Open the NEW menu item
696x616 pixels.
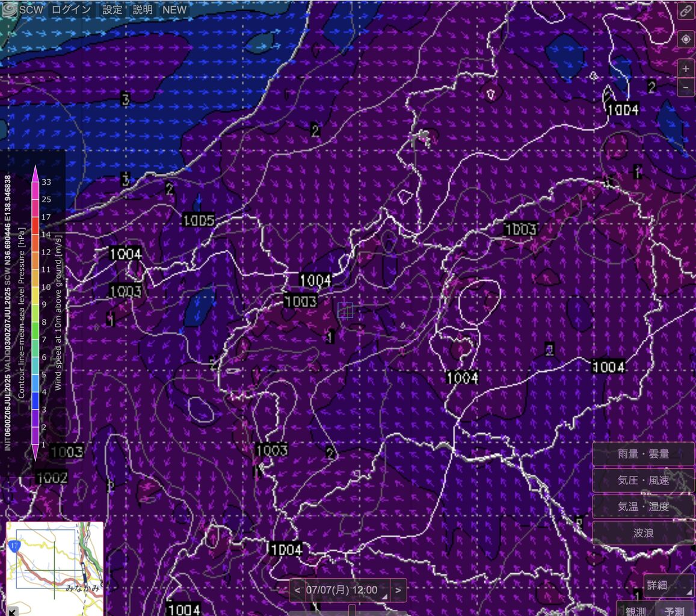[174, 9]
